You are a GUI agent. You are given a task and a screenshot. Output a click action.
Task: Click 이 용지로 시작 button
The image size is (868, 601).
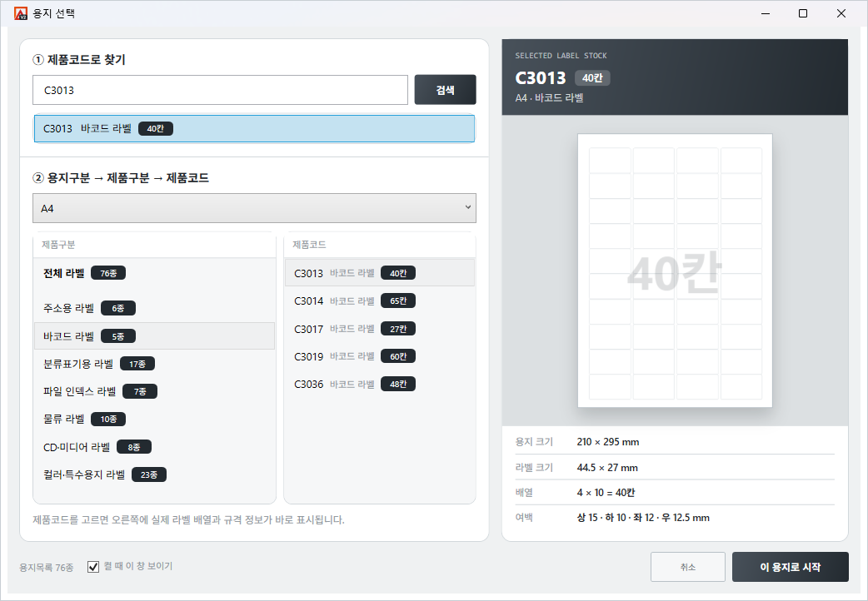(x=790, y=567)
